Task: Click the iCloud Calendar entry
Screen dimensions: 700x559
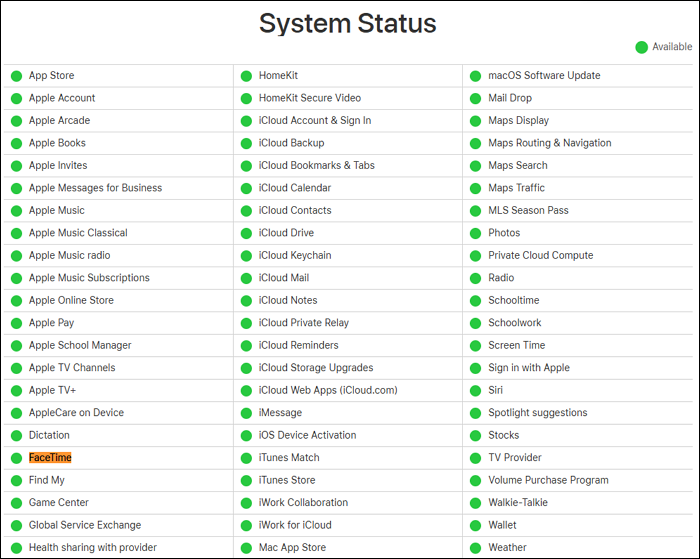Action: tap(295, 188)
